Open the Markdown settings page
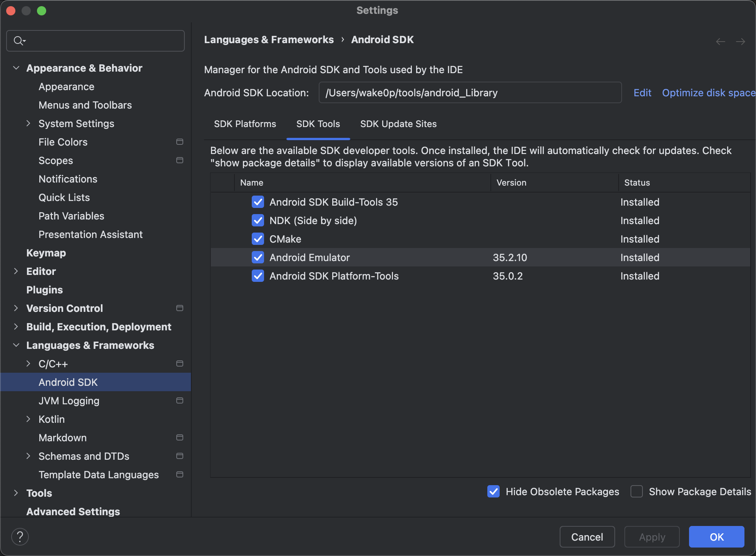The width and height of the screenshot is (756, 556). pos(62,438)
